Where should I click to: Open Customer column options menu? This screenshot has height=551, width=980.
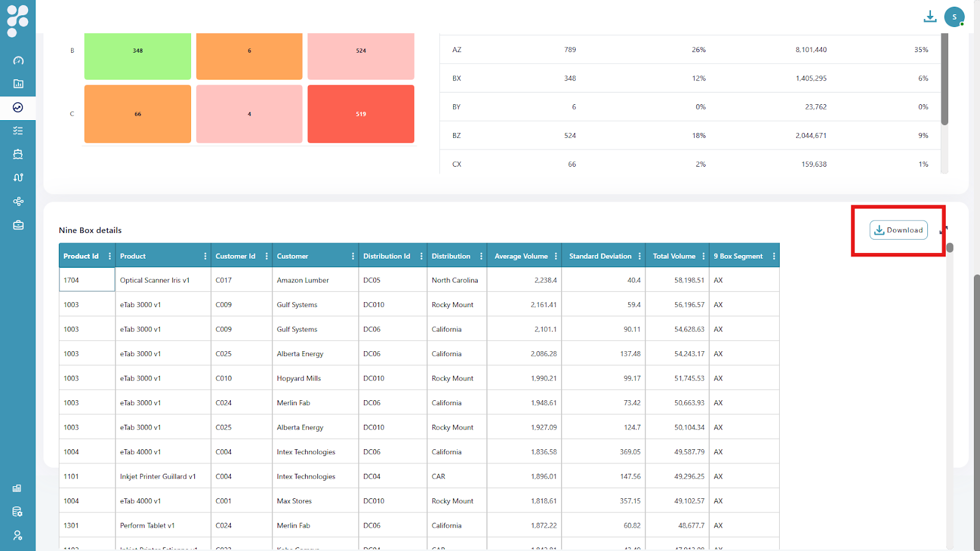click(x=353, y=256)
